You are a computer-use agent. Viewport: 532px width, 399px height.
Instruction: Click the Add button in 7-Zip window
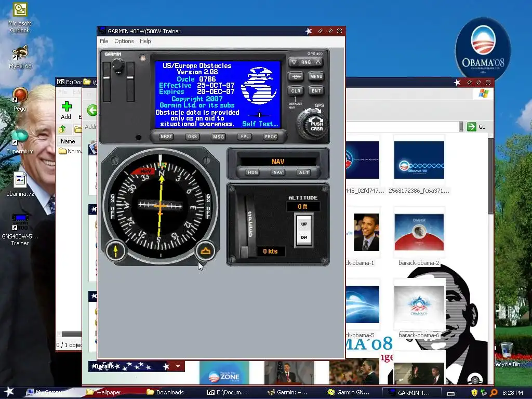[66, 111]
